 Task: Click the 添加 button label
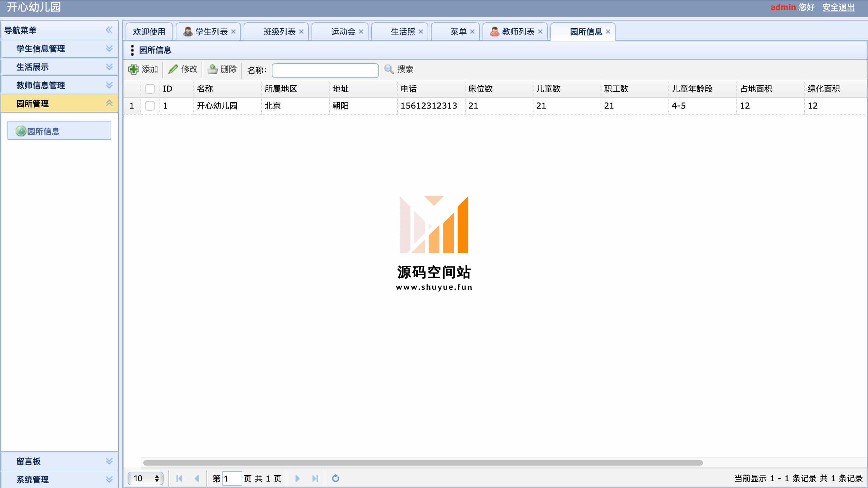click(150, 69)
